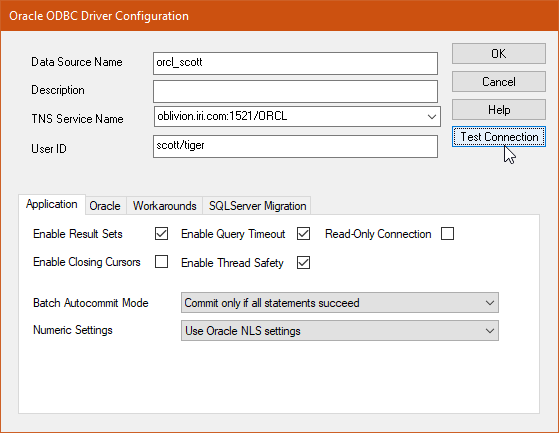Enable the Read-Only Connection checkbox
Screen dimensions: 559x433
point(447,234)
